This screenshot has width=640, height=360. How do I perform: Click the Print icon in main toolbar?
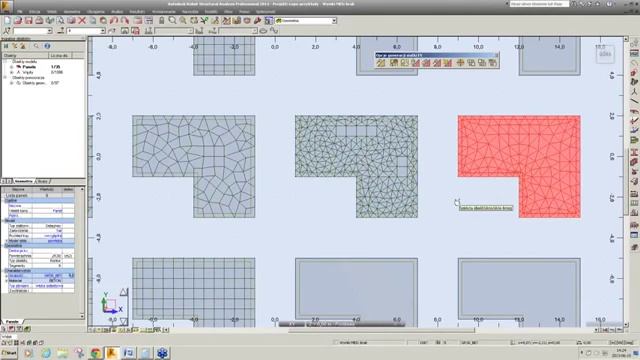39,20
